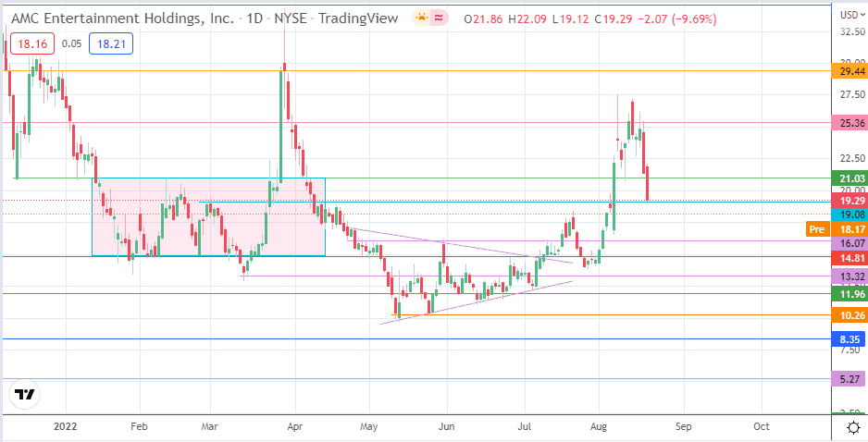The image size is (868, 442).
Task: Click the AMC Entertainment Holdings title
Action: pyautogui.click(x=122, y=18)
